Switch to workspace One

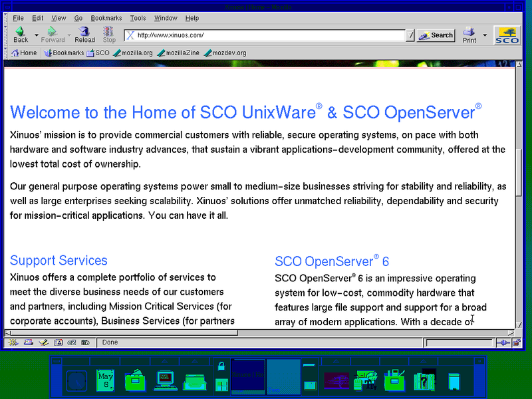[x=247, y=376]
